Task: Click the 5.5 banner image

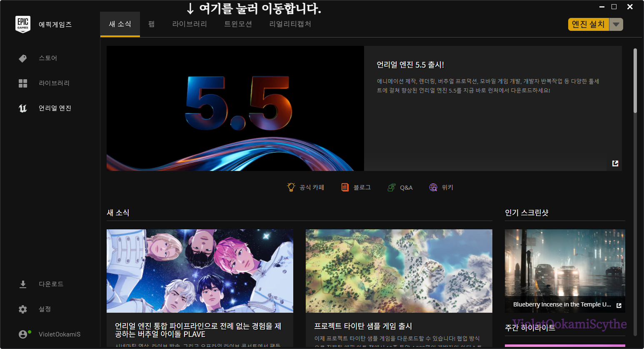Action: [235, 108]
